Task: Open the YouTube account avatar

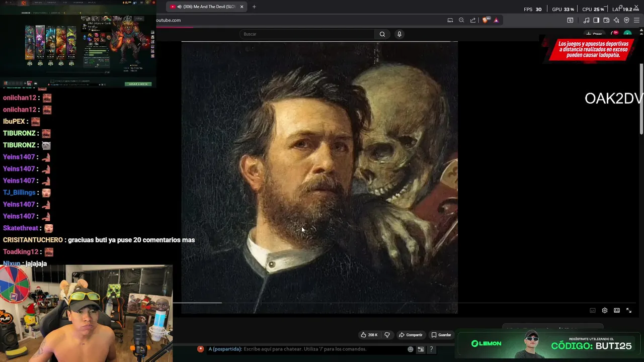Action: (x=627, y=34)
